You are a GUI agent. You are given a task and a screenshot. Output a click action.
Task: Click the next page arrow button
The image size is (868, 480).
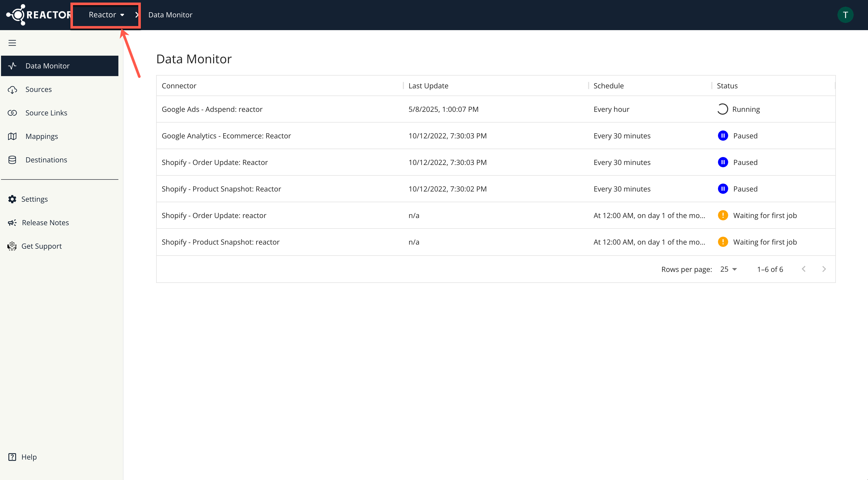point(824,269)
